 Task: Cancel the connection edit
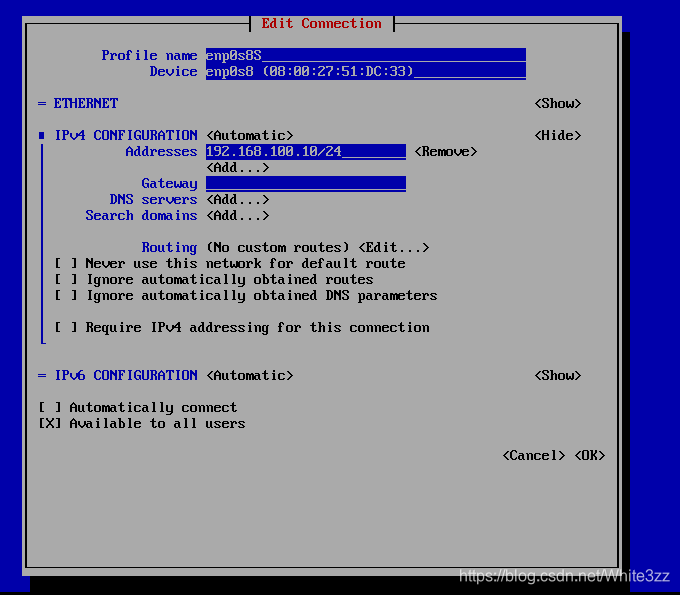point(534,456)
